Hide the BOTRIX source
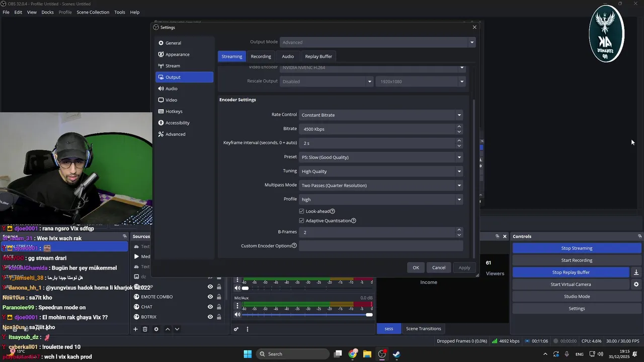Image resolution: width=644 pixels, height=362 pixels. click(210, 317)
